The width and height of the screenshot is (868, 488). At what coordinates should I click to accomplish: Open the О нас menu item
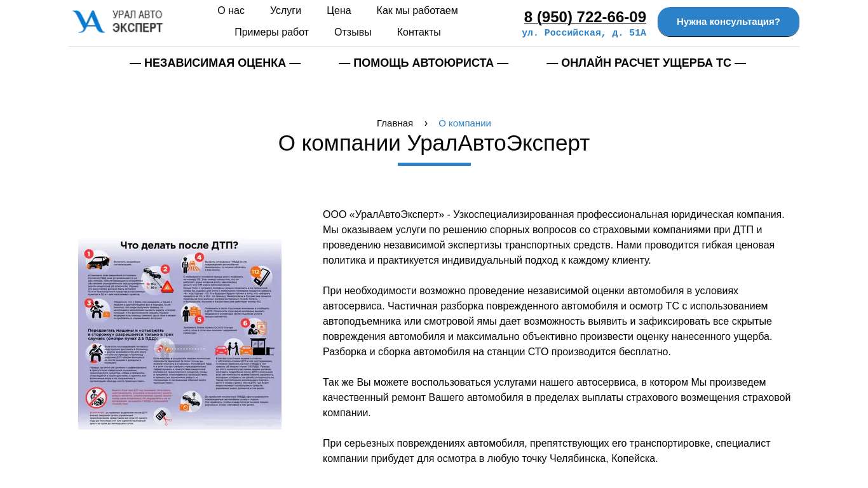click(231, 11)
